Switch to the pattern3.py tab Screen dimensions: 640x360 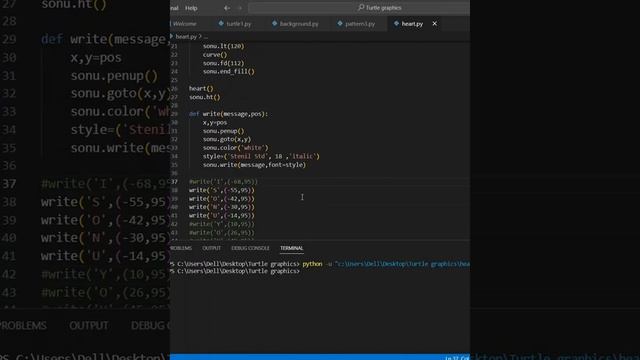(360, 24)
